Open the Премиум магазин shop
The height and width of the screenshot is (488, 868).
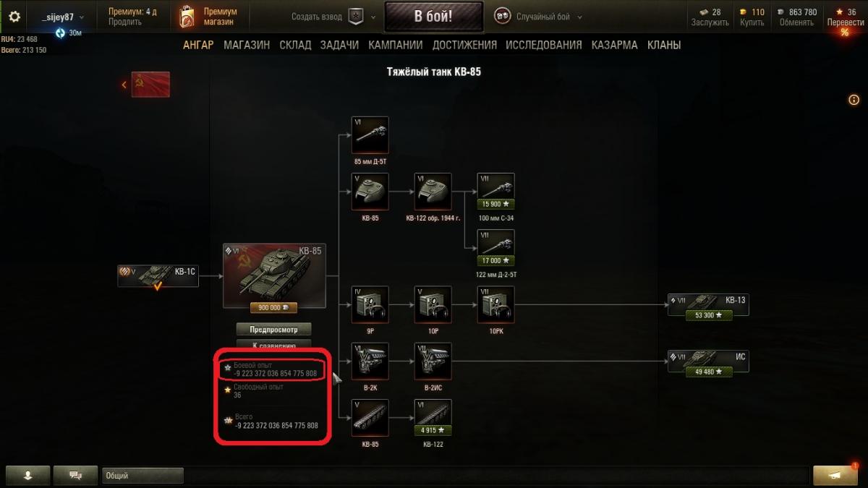pyautogui.click(x=208, y=17)
